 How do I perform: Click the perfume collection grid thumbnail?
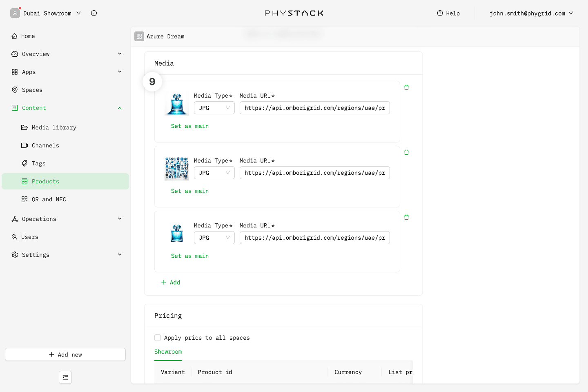click(x=177, y=168)
